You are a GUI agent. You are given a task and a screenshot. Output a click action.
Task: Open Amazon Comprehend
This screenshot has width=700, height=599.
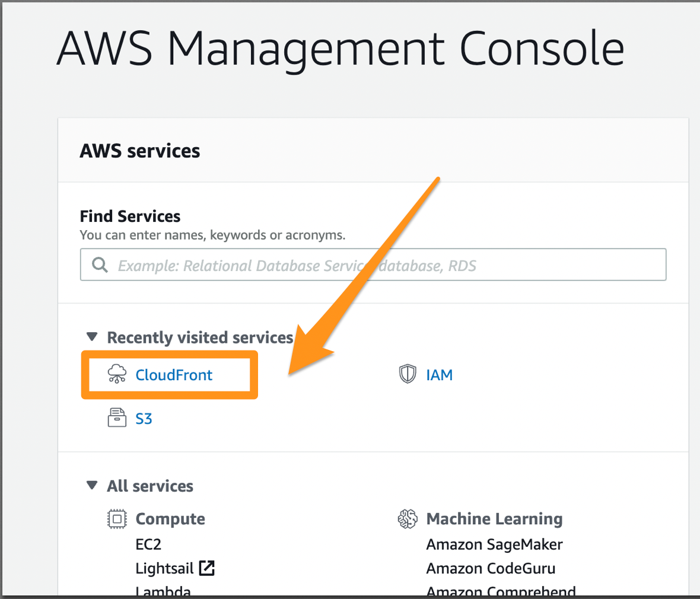coord(501,591)
